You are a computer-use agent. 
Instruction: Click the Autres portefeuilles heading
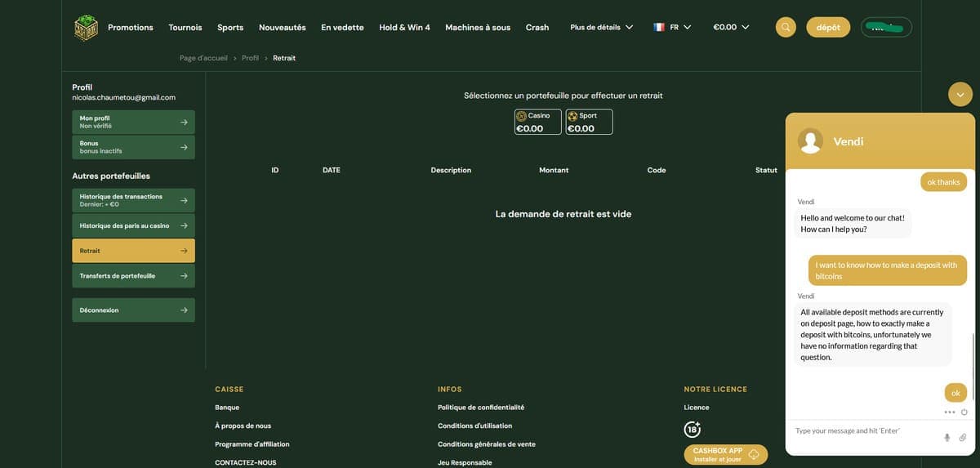point(111,176)
